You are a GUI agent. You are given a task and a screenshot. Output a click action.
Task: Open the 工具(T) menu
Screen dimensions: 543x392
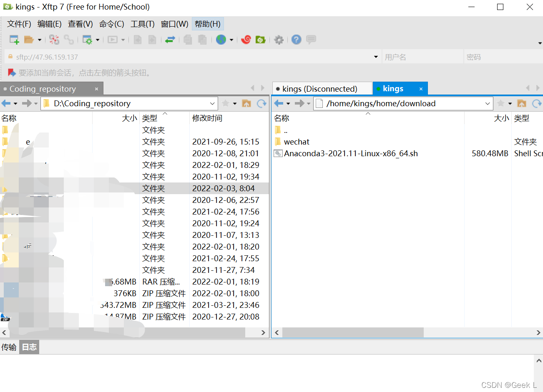click(143, 24)
